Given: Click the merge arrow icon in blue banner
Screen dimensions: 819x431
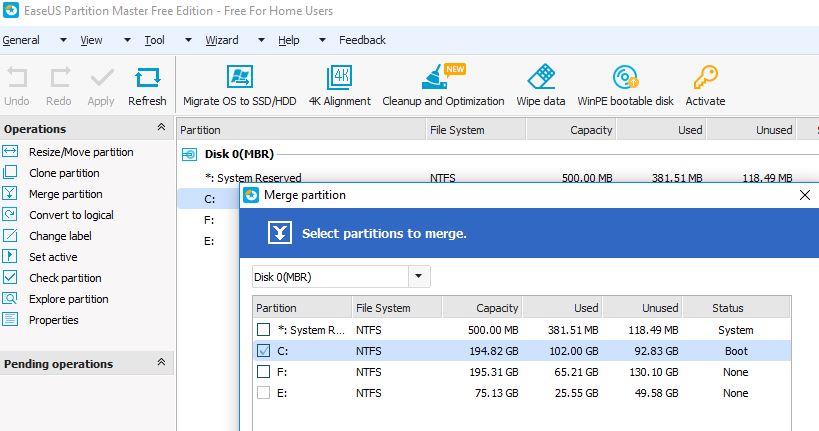Looking at the screenshot, I should coord(280,233).
